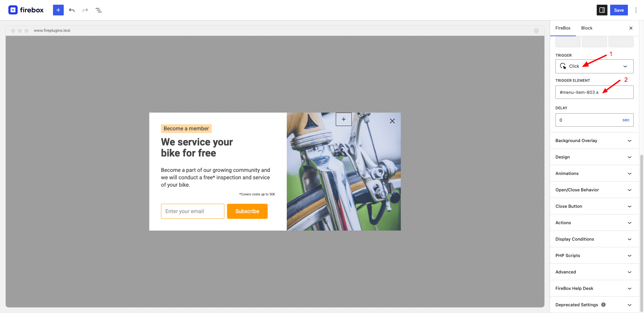
Task: Close the settings sidebar
Action: 631,28
